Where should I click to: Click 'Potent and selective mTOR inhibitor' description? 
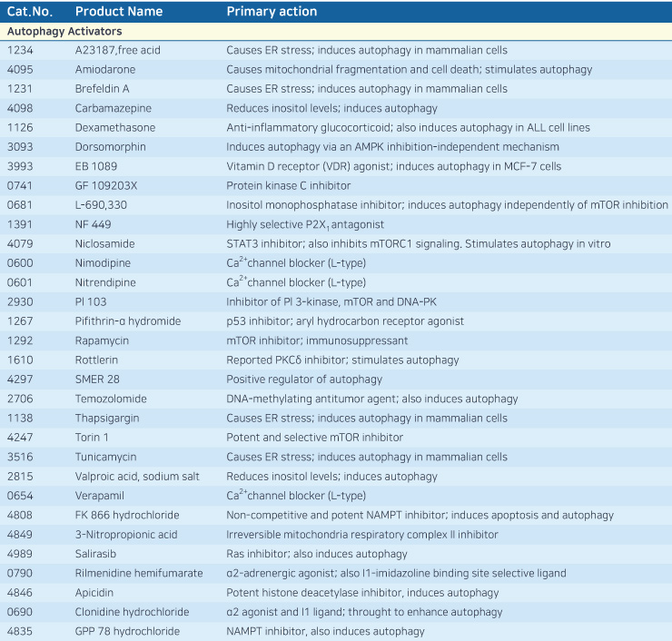point(314,438)
